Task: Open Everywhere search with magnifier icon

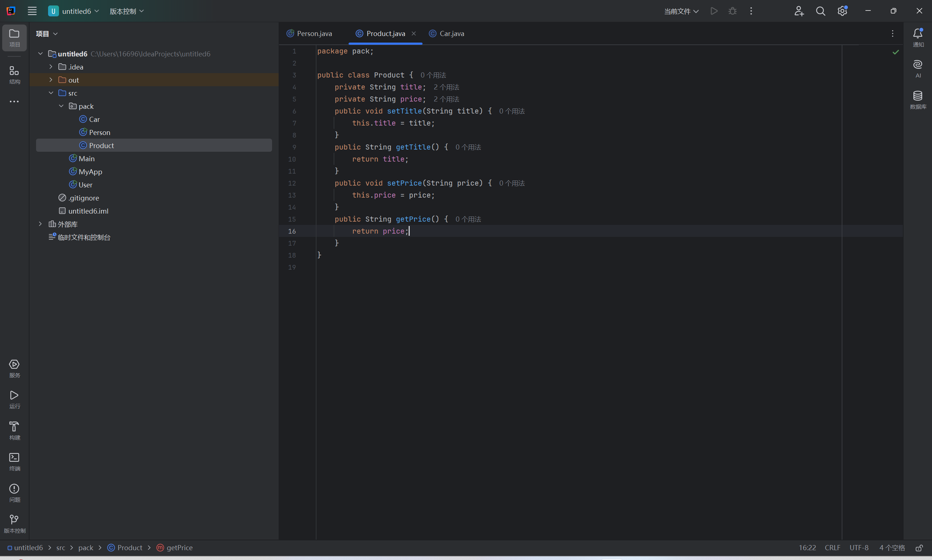Action: [821, 11]
